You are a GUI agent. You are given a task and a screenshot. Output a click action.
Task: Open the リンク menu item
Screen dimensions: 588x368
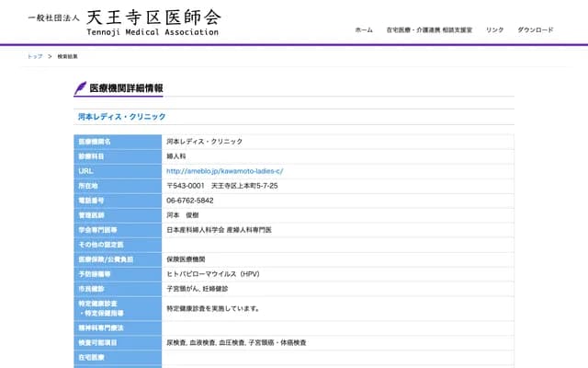(494, 30)
